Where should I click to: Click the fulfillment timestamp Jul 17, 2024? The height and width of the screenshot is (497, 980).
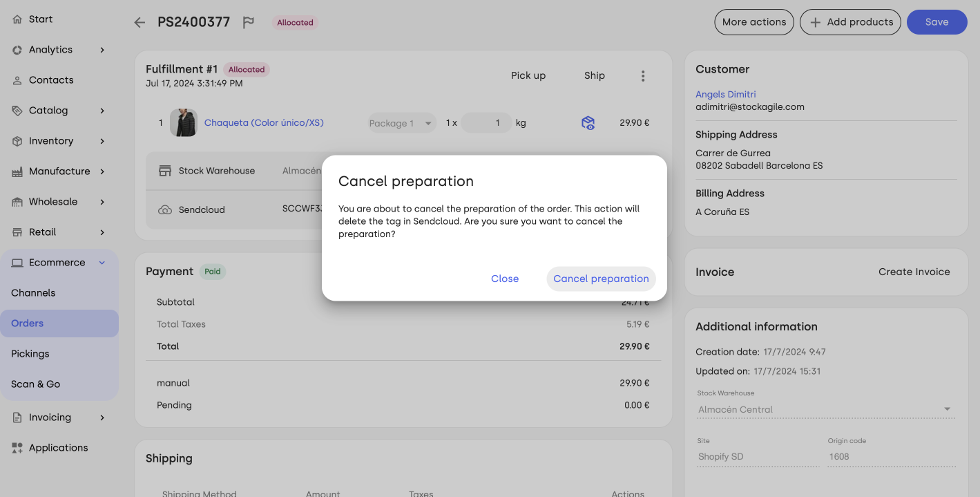coord(194,84)
